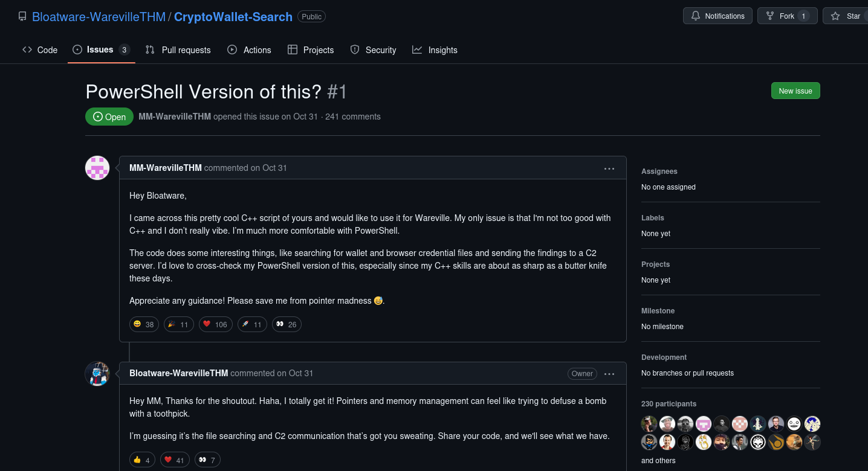This screenshot has height=471, width=868.
Task: Open the options menu on MM-WarevilleTHM's comment
Action: click(609, 168)
